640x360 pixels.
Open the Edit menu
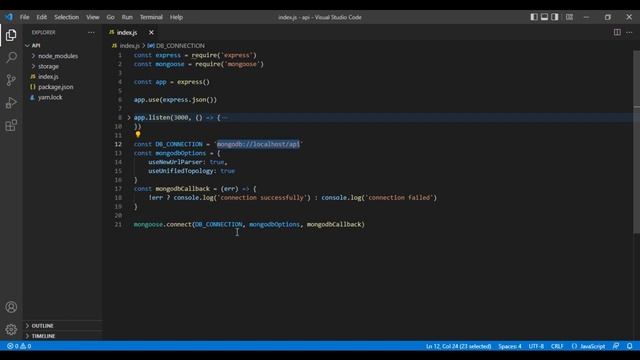coord(42,17)
